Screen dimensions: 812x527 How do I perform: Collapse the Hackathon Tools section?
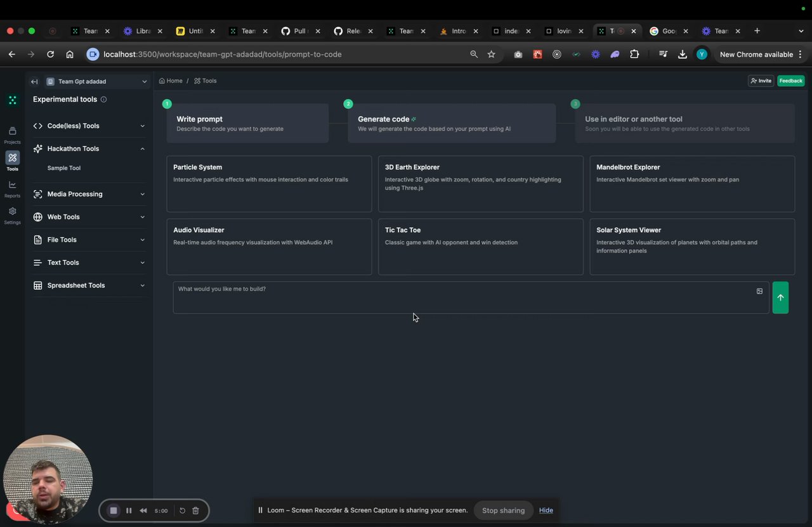pyautogui.click(x=88, y=148)
